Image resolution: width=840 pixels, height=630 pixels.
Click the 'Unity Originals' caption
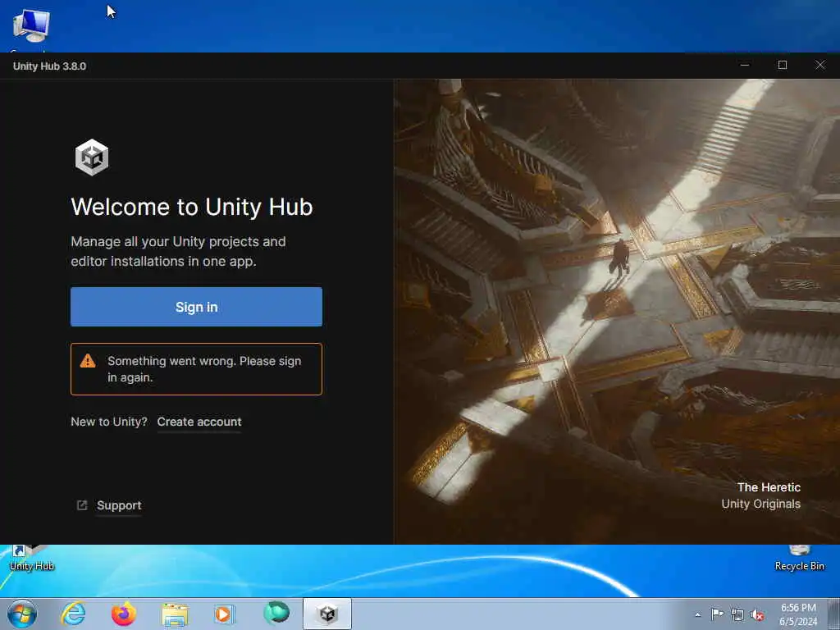tap(760, 504)
